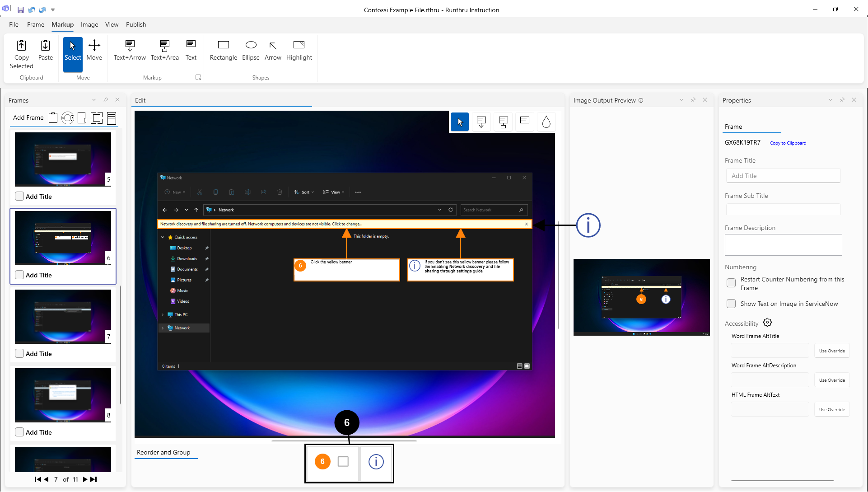Image resolution: width=868 pixels, height=492 pixels.
Task: Switch to the Image ribbon tab
Action: pyautogui.click(x=89, y=24)
